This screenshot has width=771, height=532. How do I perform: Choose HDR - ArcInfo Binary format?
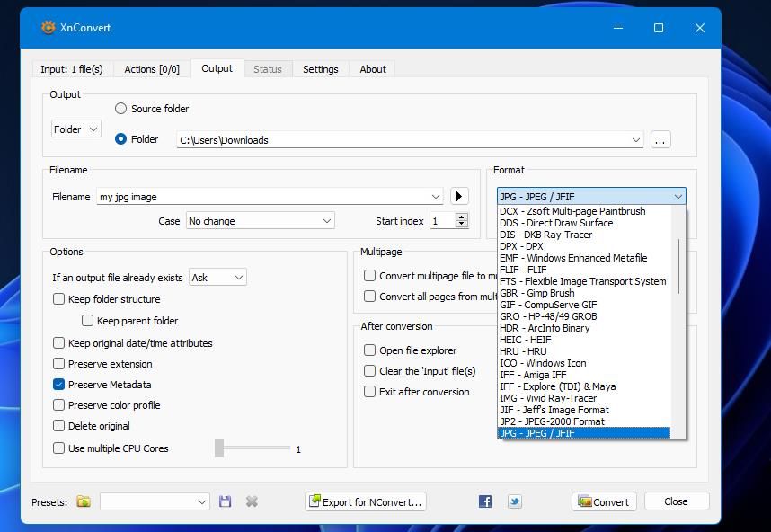pos(585,328)
